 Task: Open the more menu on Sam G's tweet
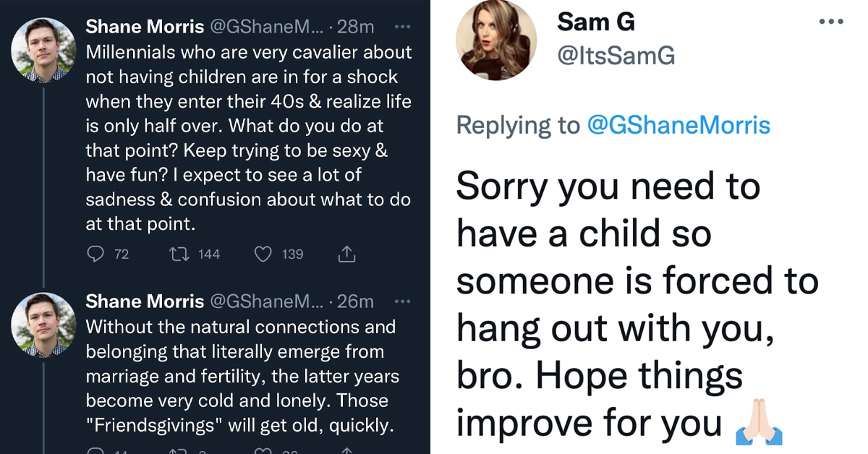pyautogui.click(x=831, y=22)
